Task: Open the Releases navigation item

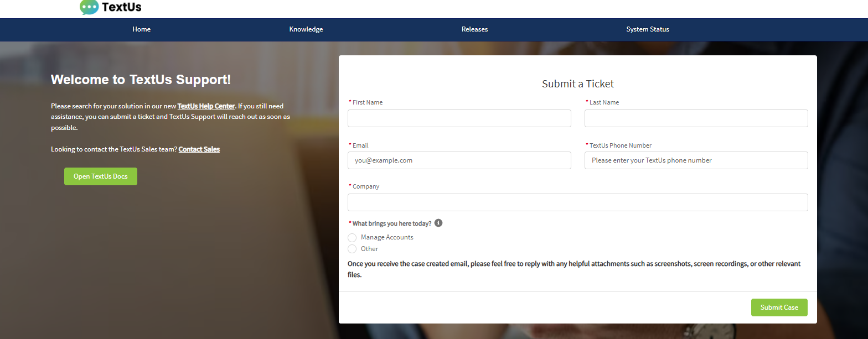Action: point(475,29)
